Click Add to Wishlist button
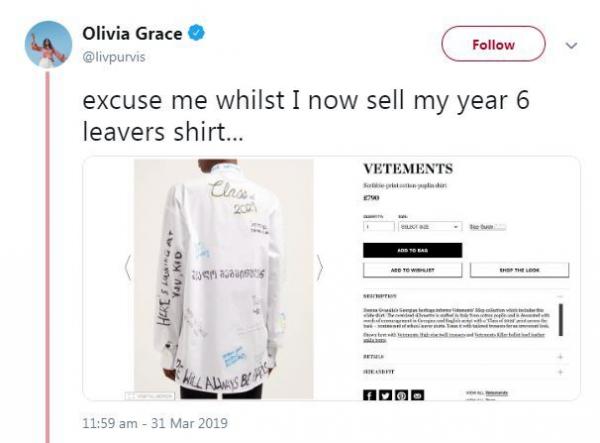 coord(412,270)
